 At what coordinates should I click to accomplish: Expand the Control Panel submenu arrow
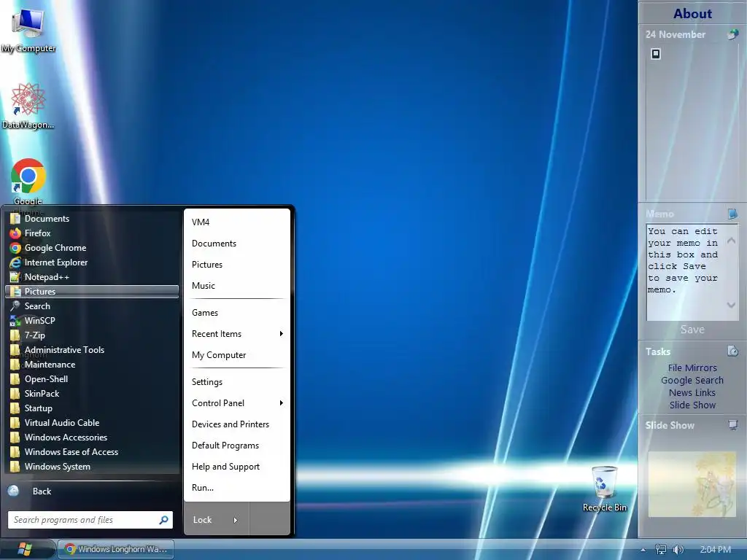click(x=281, y=402)
